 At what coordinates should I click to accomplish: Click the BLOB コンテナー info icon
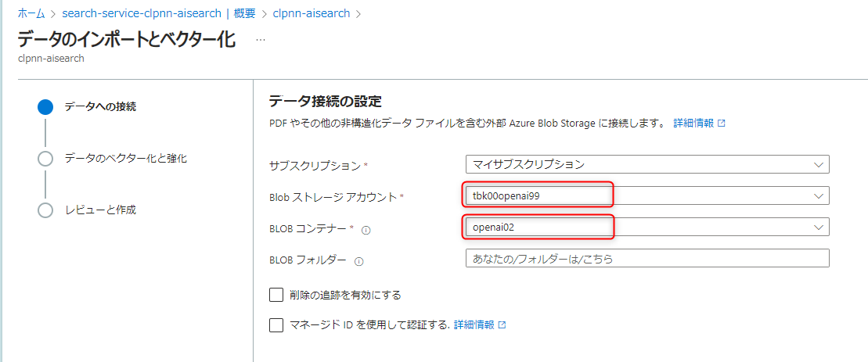coord(366,229)
